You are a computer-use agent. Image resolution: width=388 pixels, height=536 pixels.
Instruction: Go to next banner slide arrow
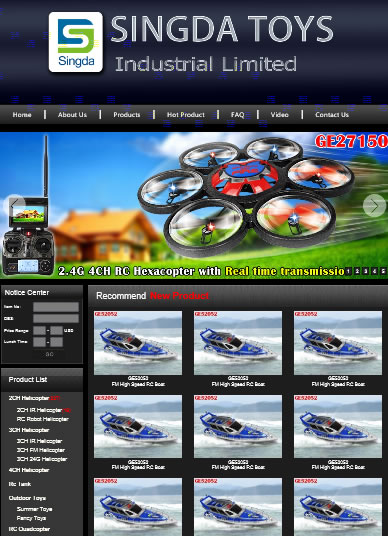[374, 206]
